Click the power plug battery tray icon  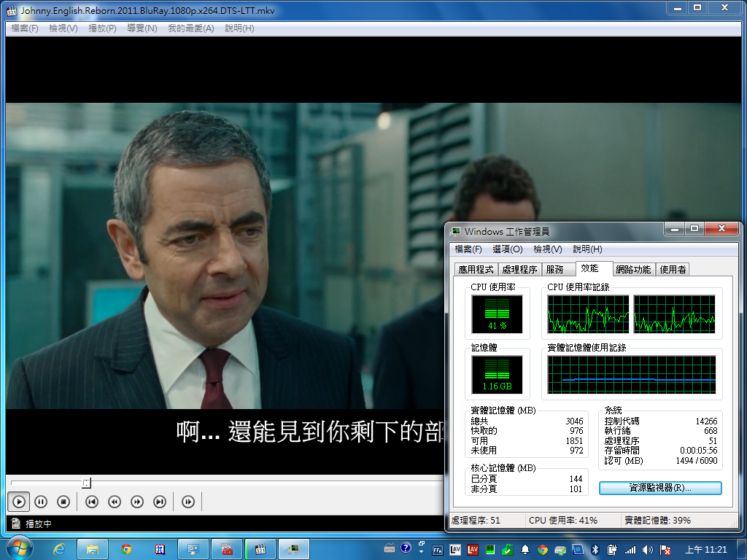click(x=613, y=550)
